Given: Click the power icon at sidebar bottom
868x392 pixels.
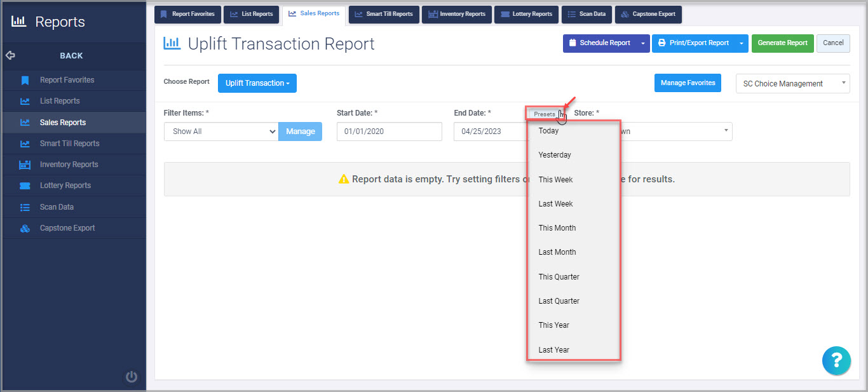Looking at the screenshot, I should click(131, 376).
